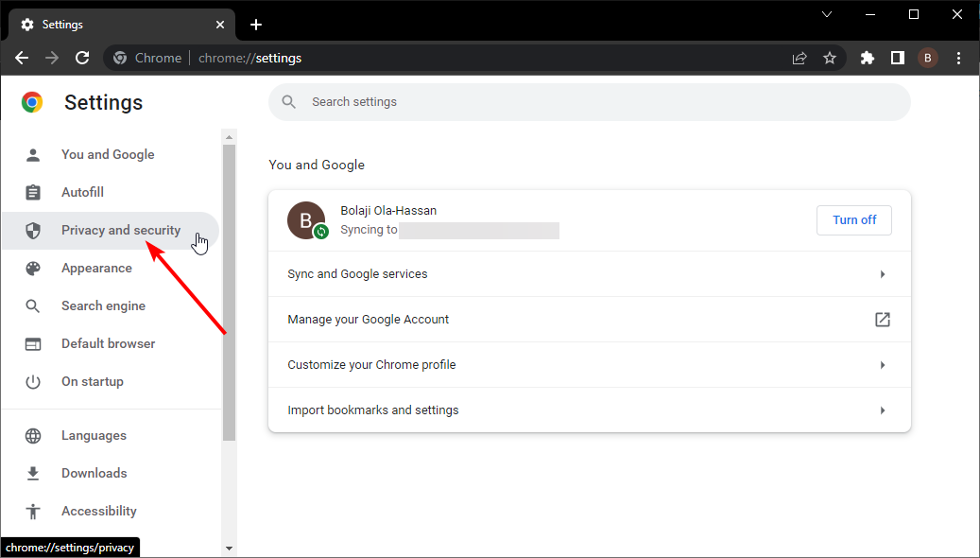Share this page icon in address bar
The height and width of the screenshot is (558, 980).
coord(799,59)
